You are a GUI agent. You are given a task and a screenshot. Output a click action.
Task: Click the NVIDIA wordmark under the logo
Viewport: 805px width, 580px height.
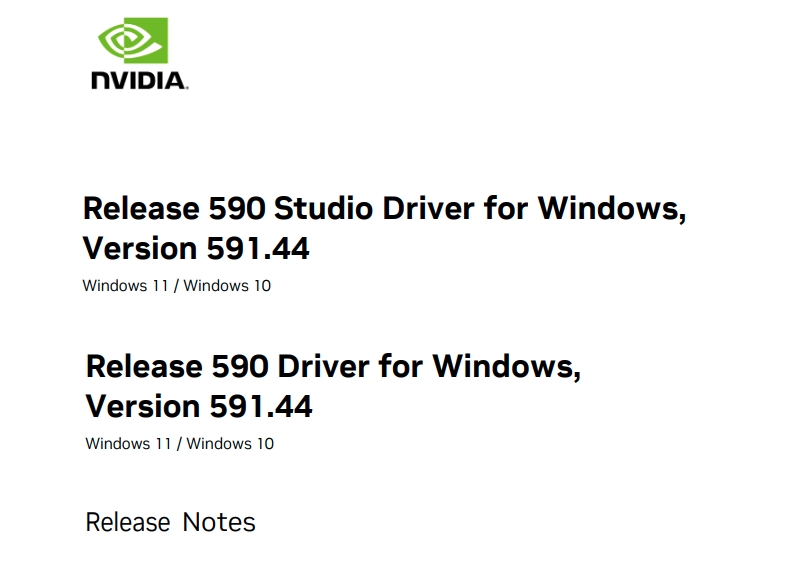click(139, 81)
